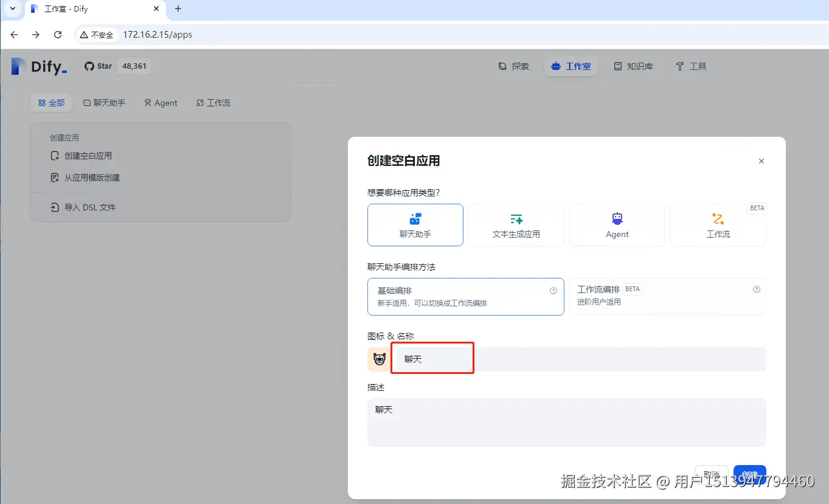Open the GitHub Star link

coord(98,66)
